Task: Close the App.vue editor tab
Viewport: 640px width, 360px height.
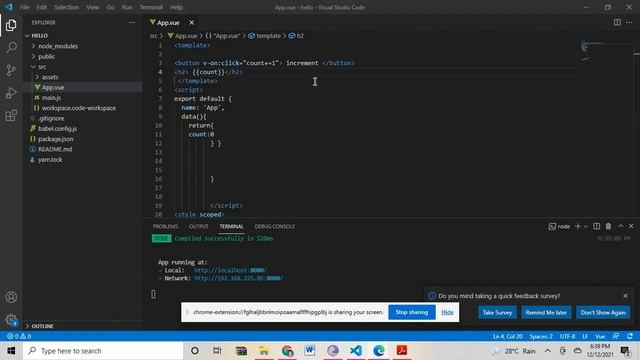Action: click(191, 22)
